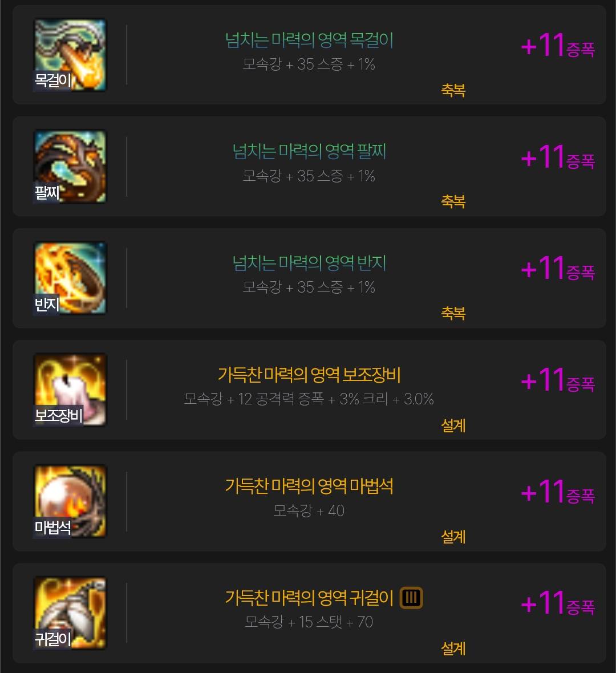Click the sub-equipment (보조장비) candle icon

(70, 390)
